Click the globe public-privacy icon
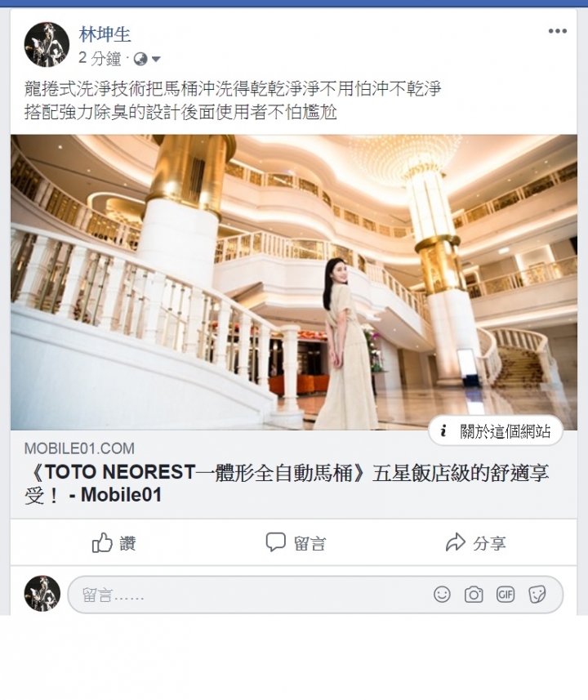588x700 pixels. pos(140,59)
